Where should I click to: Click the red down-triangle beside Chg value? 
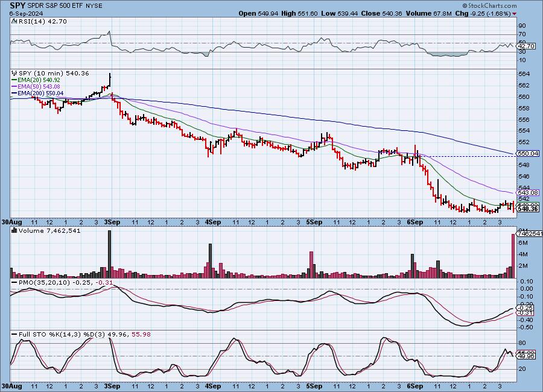click(x=514, y=14)
